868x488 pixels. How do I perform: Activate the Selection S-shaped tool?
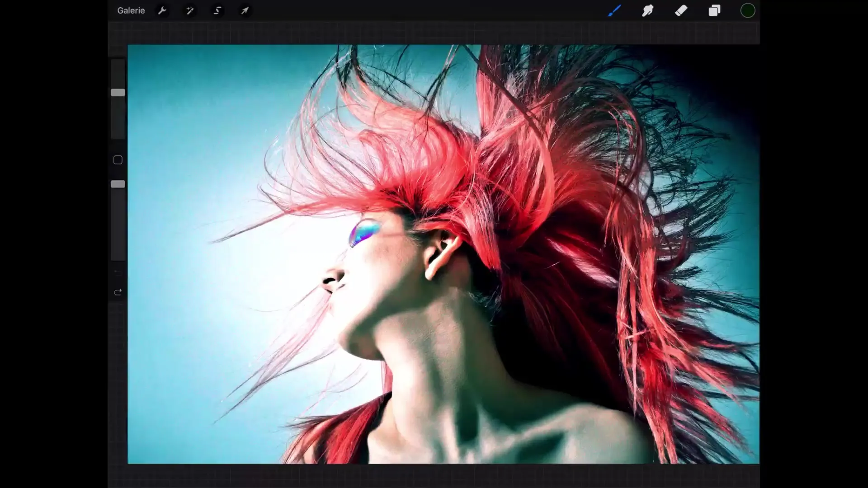point(217,10)
